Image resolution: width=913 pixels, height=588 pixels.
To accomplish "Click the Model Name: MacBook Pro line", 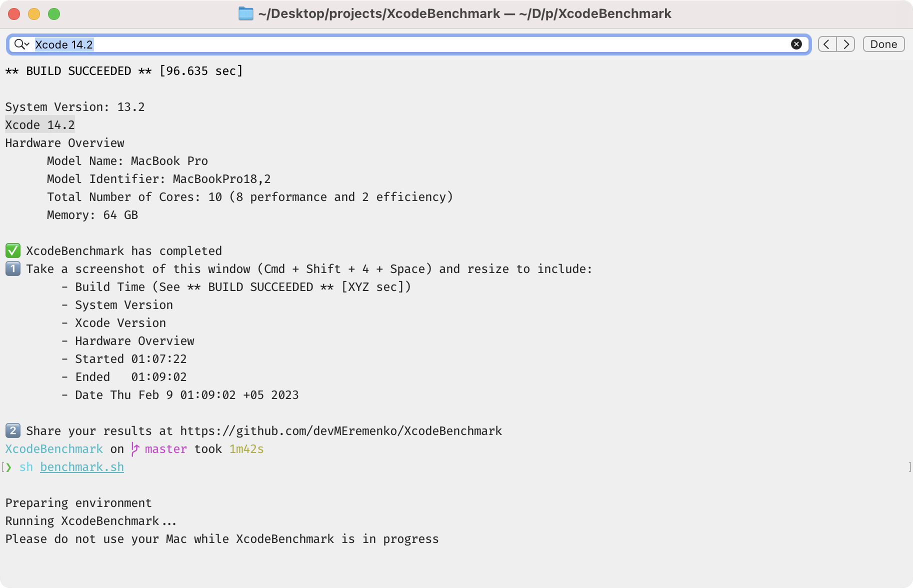I will (x=127, y=161).
